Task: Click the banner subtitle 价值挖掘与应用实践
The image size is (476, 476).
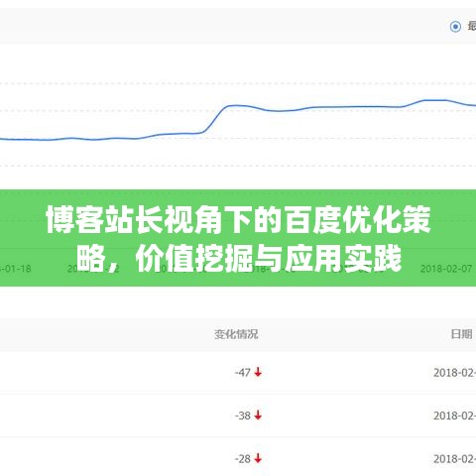Action: (269, 259)
